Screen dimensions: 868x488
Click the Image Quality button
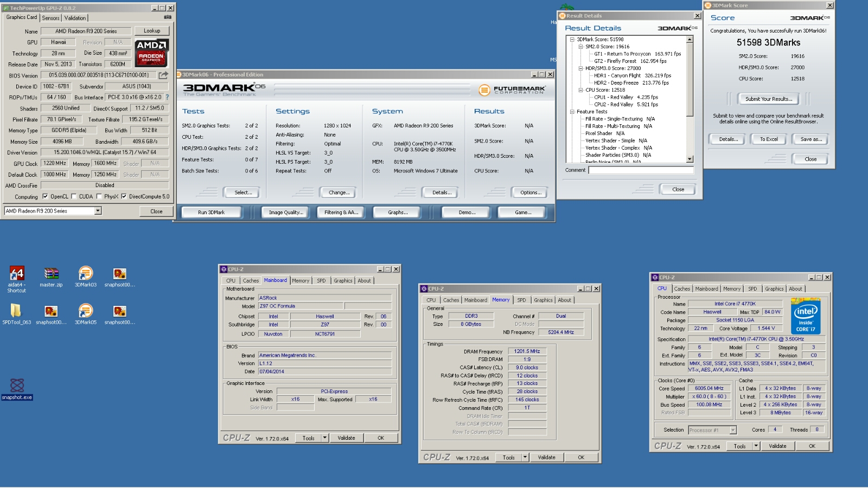[286, 213]
